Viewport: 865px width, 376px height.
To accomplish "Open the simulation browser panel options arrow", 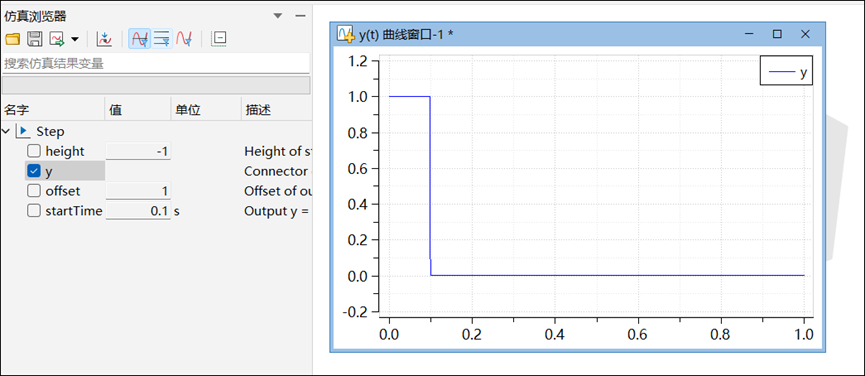I will (x=278, y=16).
